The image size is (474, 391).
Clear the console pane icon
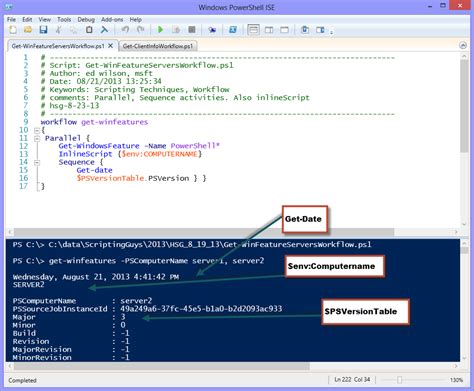(x=104, y=30)
